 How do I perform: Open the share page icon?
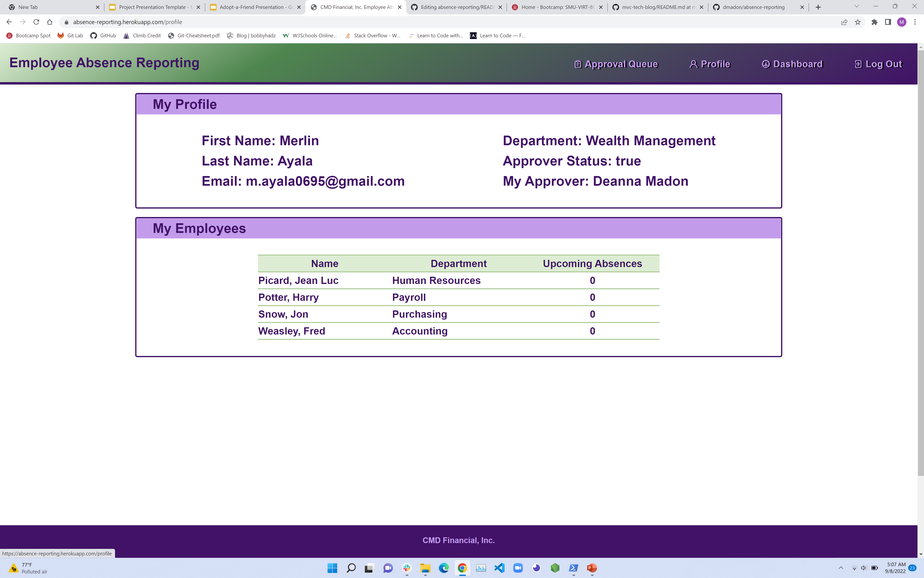tap(844, 22)
